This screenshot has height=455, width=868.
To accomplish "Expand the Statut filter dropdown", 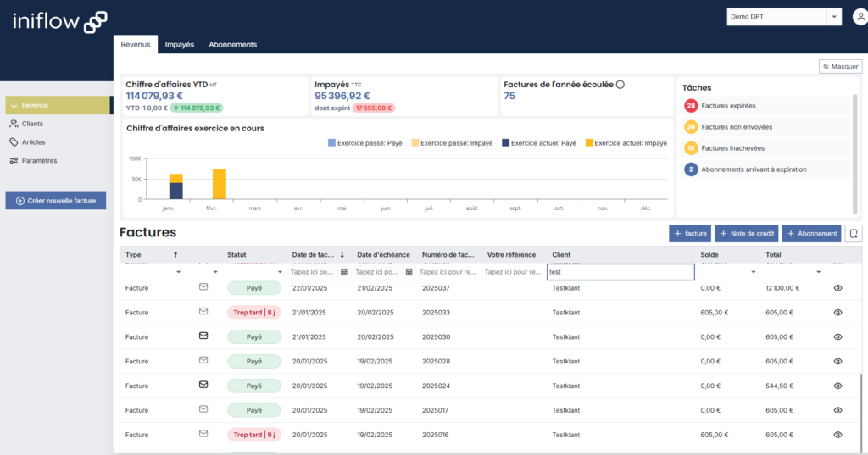I will [280, 272].
